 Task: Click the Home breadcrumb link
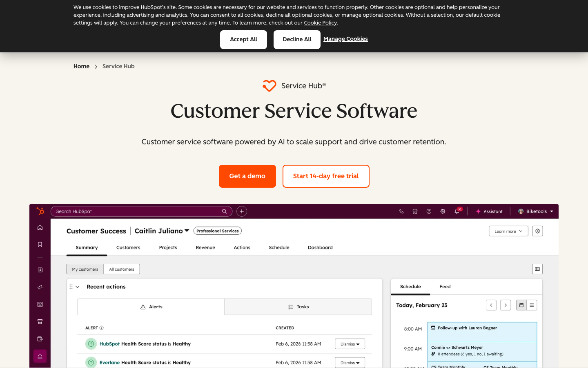click(81, 66)
